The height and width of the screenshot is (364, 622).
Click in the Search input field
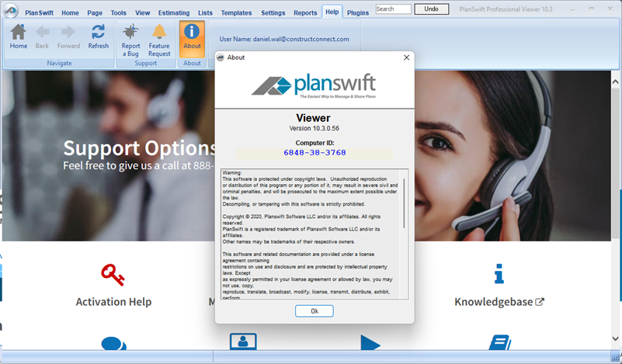393,9
